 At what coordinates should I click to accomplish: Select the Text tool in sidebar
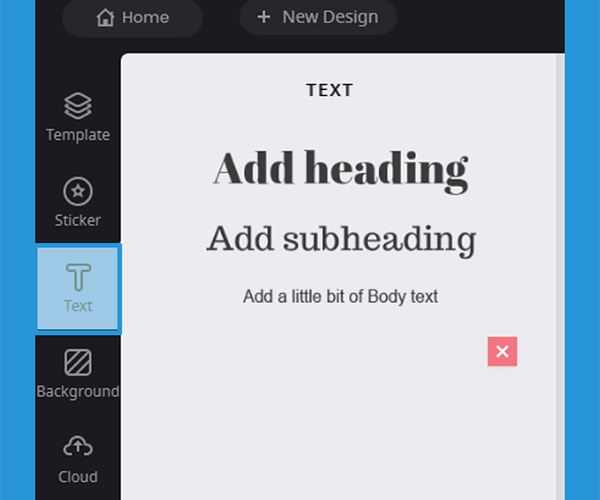coord(78,288)
